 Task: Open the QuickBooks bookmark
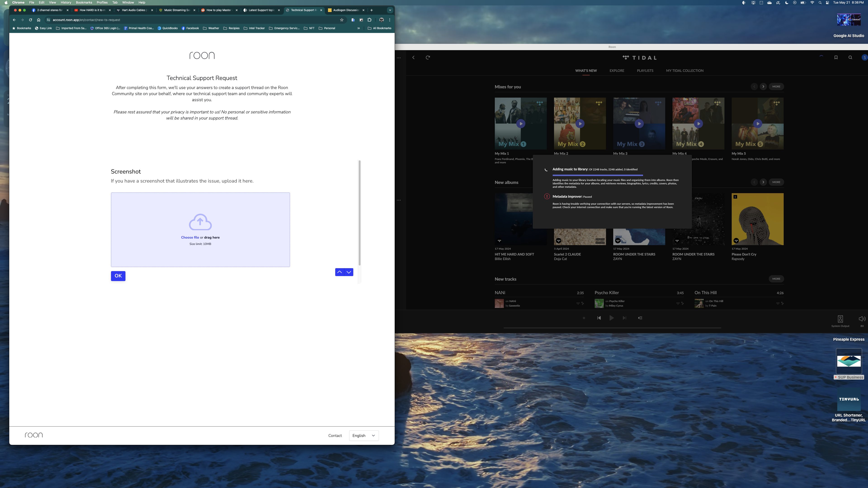[x=167, y=28]
